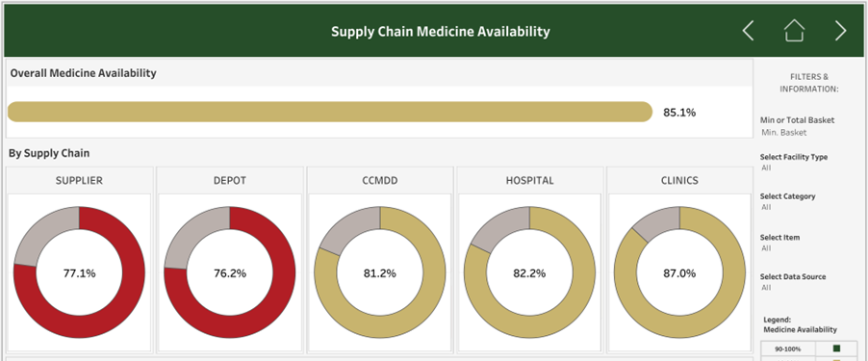Open the home icon in header
Viewport: 868px width, 361px height.
(794, 31)
